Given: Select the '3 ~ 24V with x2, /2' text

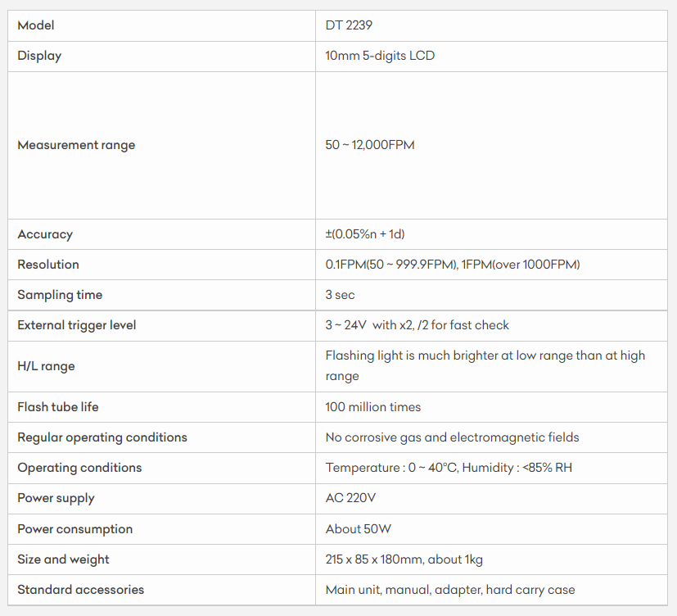Looking at the screenshot, I should click(417, 325).
